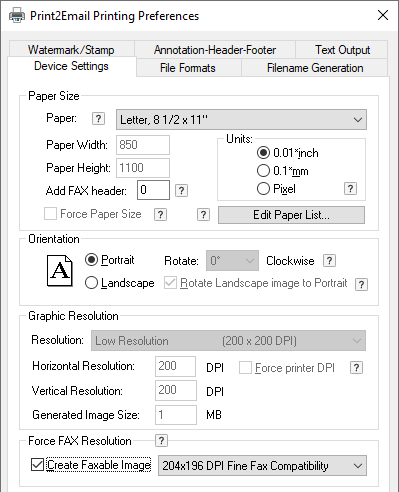Click help icon next to Clockwise label

pyautogui.click(x=329, y=261)
